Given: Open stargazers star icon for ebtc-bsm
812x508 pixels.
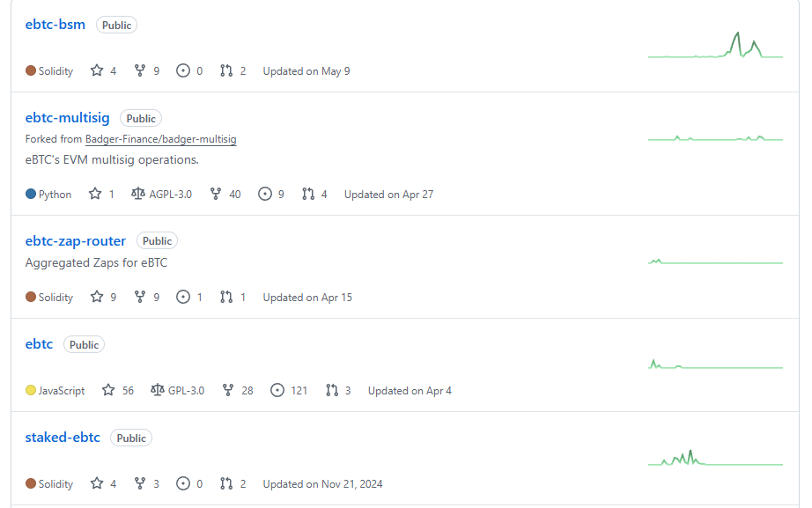Looking at the screenshot, I should tap(97, 70).
